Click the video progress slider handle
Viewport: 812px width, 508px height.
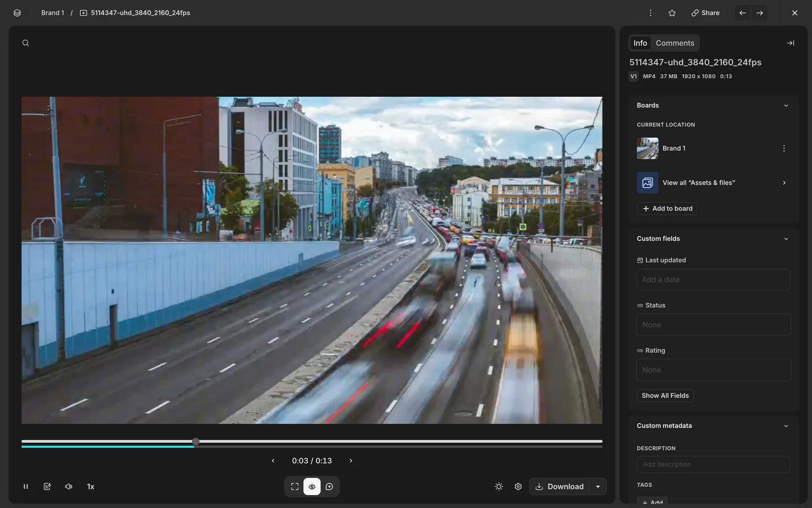[196, 442]
